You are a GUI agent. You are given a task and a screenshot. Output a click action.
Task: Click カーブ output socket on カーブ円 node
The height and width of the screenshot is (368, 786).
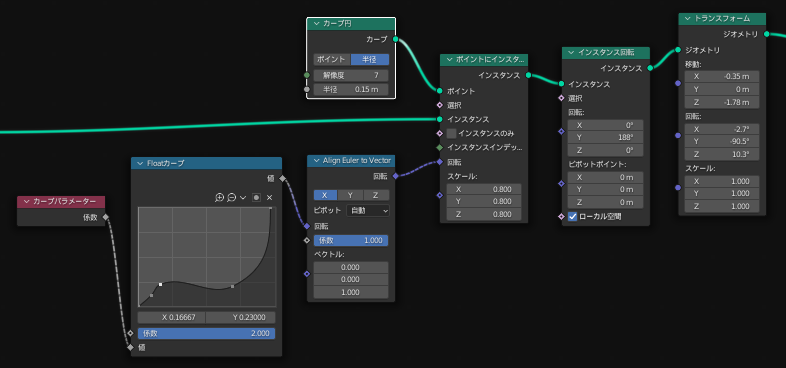tap(396, 39)
